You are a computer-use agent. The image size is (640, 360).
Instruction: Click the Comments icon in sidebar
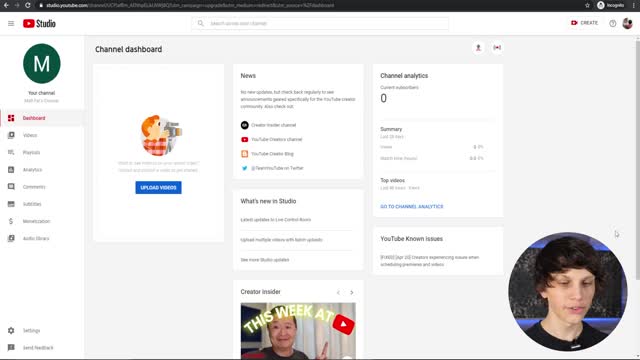coord(11,187)
